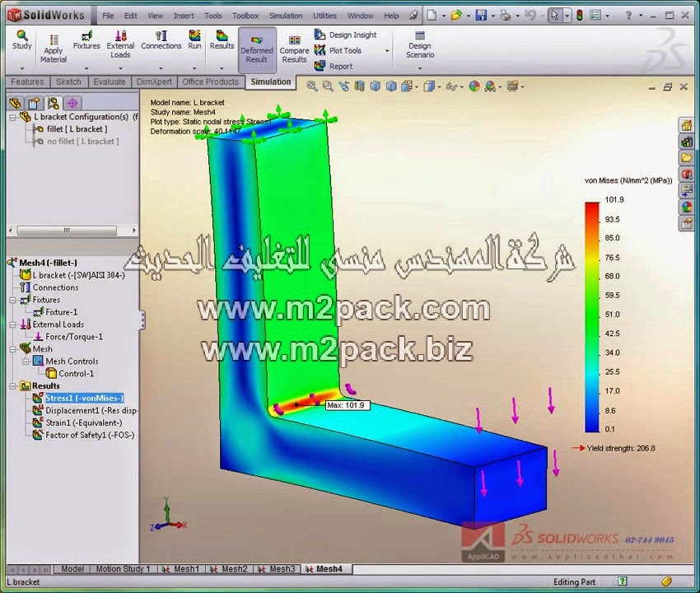Image resolution: width=700 pixels, height=593 pixels.
Task: Select Factor of Safety1 result
Action: [x=90, y=435]
